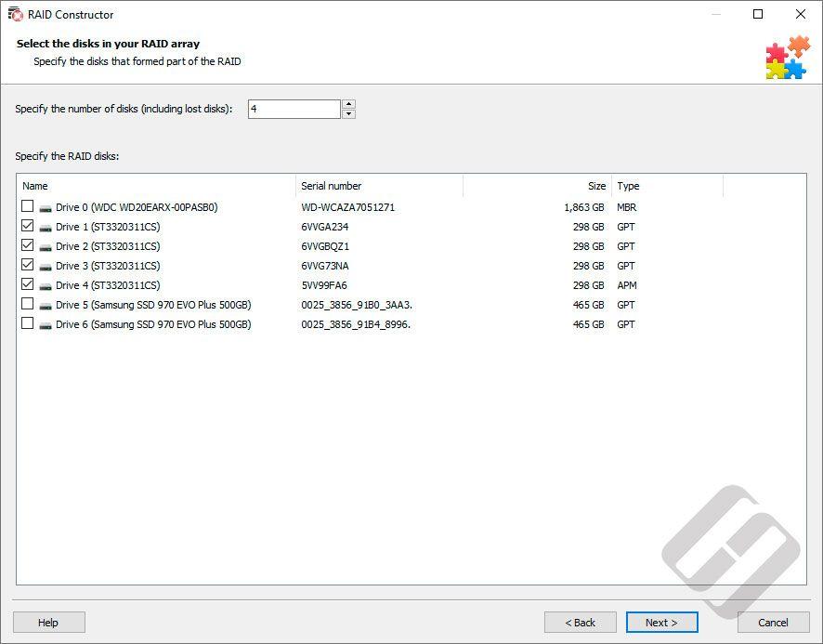Sort list by Type column header
This screenshot has height=644, width=823.
(x=668, y=186)
